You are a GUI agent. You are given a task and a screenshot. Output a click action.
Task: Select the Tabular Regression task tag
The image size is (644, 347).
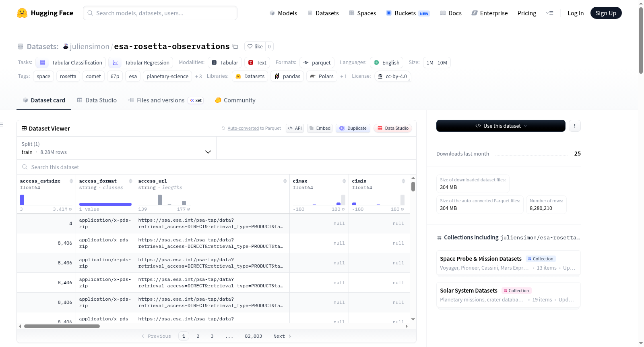(141, 62)
